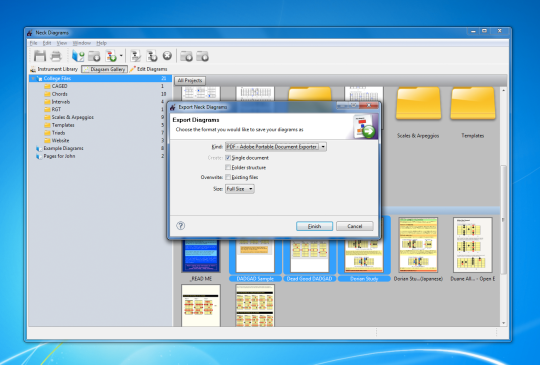Click the Triads folder icon in project tree
The width and height of the screenshot is (540, 365).
(x=47, y=133)
